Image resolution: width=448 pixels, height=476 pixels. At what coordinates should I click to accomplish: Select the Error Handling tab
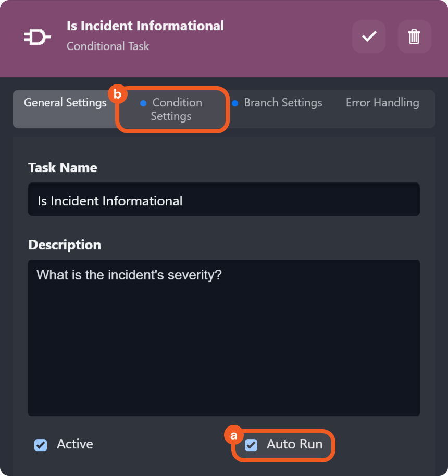(382, 103)
